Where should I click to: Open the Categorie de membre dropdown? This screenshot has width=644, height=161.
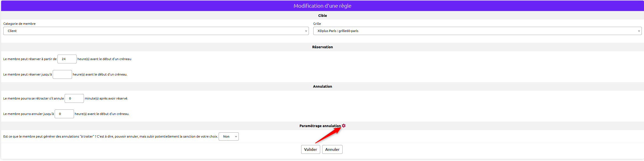(x=156, y=31)
